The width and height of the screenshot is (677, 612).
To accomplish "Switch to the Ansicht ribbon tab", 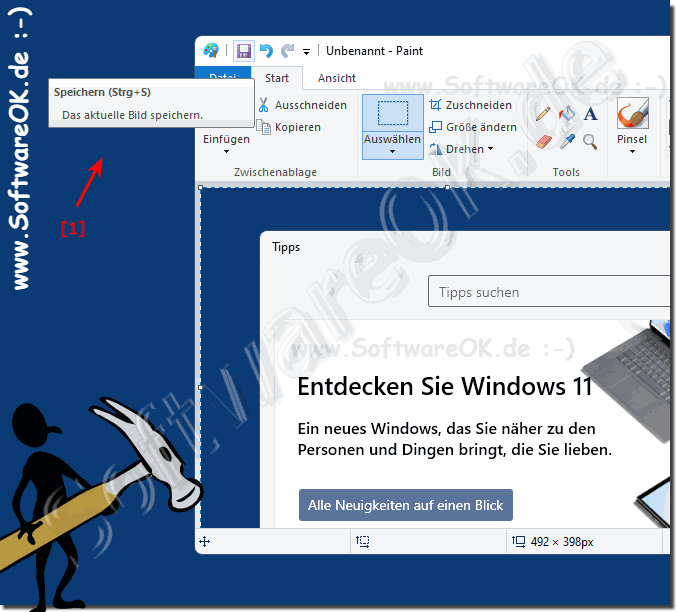I will pyautogui.click(x=337, y=78).
